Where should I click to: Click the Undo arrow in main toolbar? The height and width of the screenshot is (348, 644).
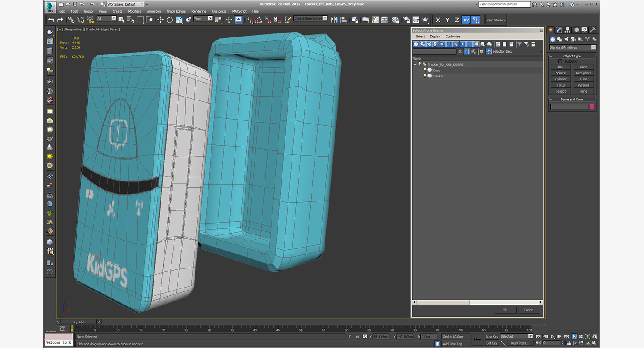click(x=51, y=20)
